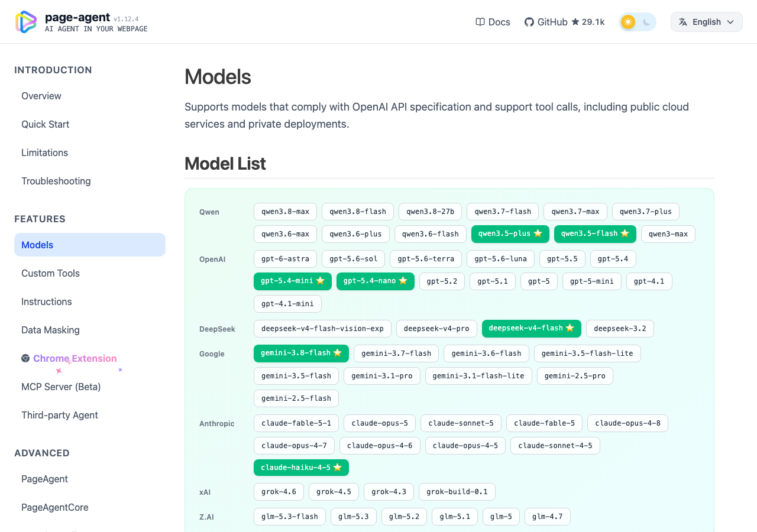The height and width of the screenshot is (532, 757).
Task: Select the starred gemini-3.8-flash chip
Action: (x=301, y=353)
